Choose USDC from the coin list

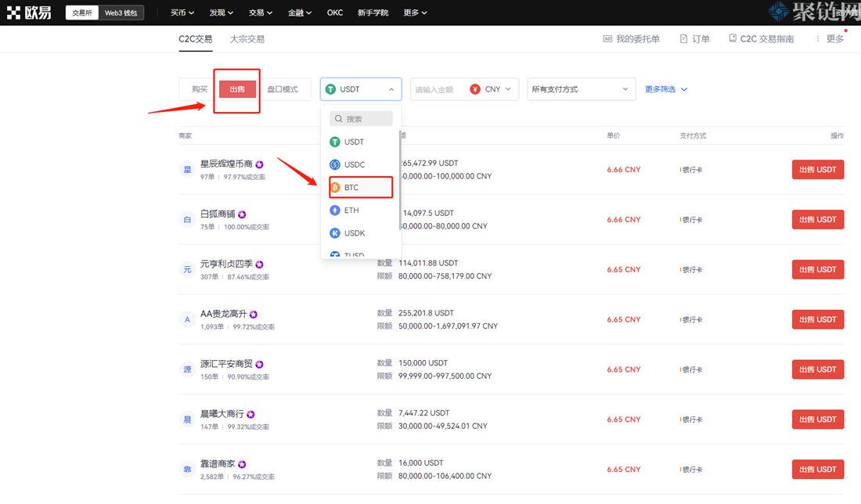[x=361, y=164]
